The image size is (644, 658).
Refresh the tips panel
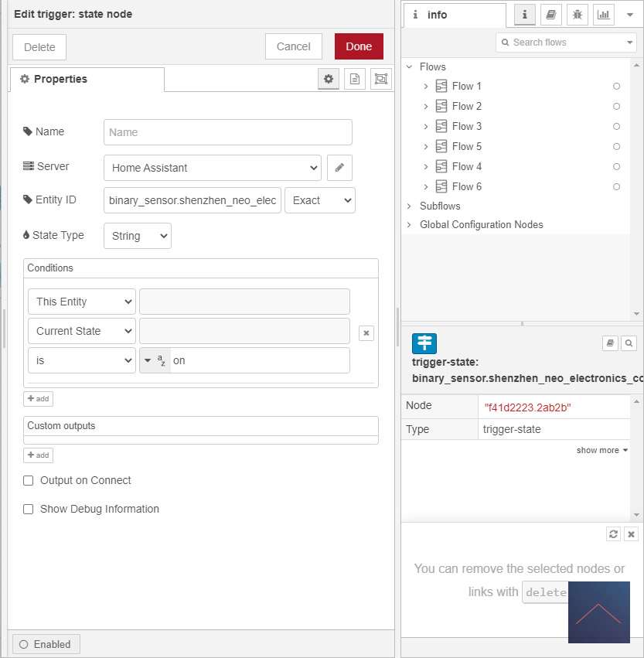click(x=613, y=534)
